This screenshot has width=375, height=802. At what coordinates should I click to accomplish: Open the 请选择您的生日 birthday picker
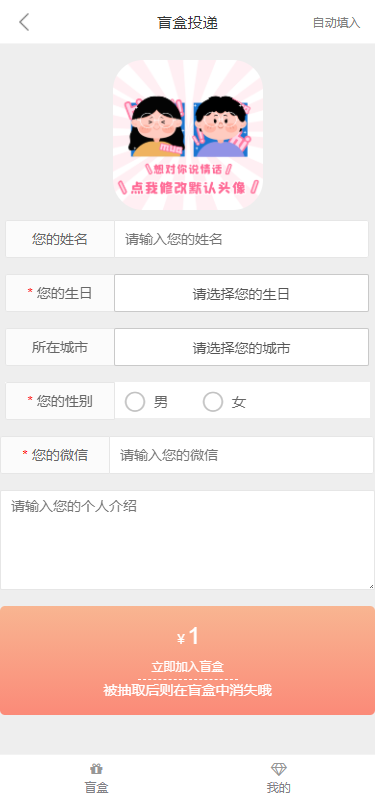pos(241,293)
